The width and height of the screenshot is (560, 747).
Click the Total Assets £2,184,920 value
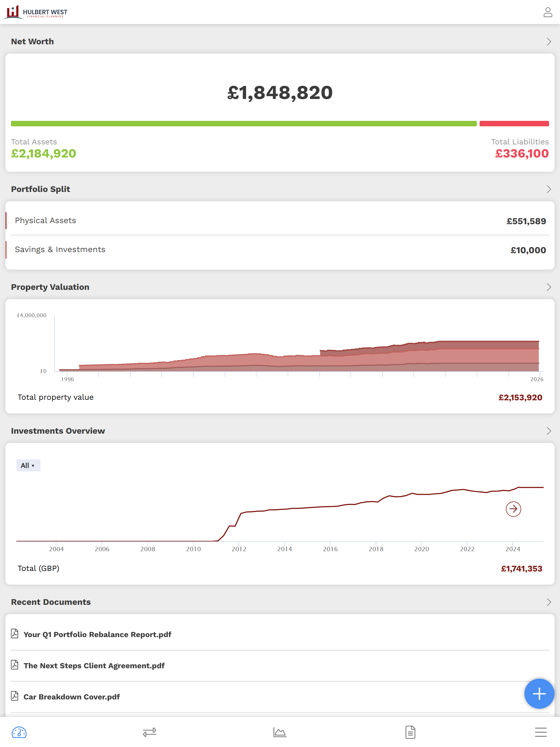43,154
